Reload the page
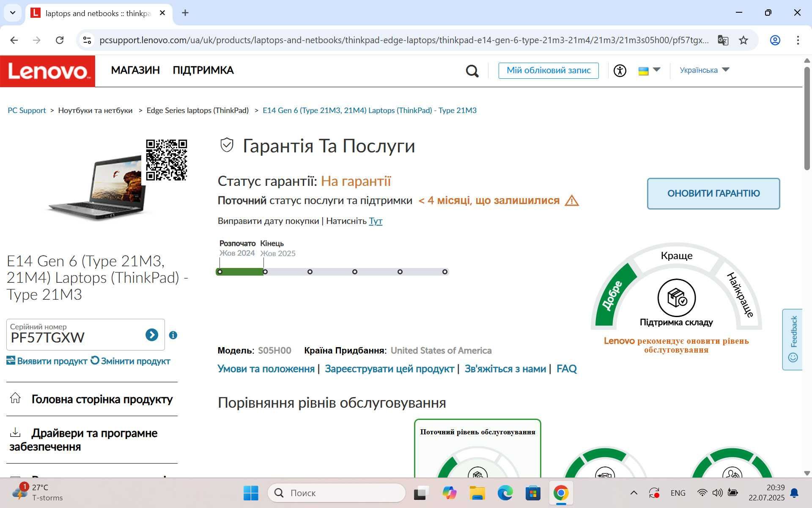Image resolution: width=812 pixels, height=508 pixels. 60,40
